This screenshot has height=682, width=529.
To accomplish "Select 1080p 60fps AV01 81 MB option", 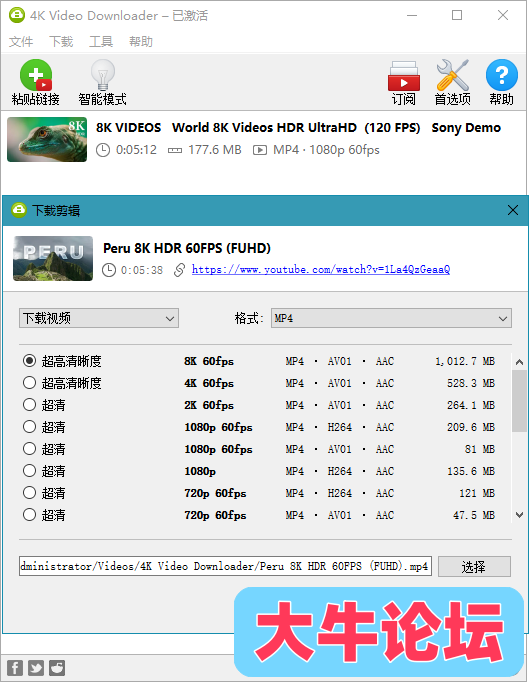I will click(x=29, y=448).
